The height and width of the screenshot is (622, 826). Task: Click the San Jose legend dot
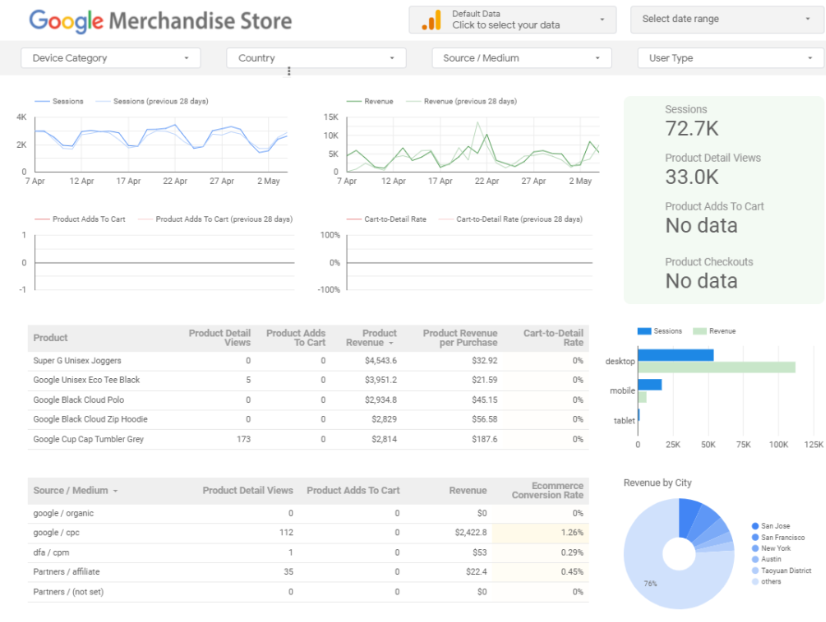[755, 526]
